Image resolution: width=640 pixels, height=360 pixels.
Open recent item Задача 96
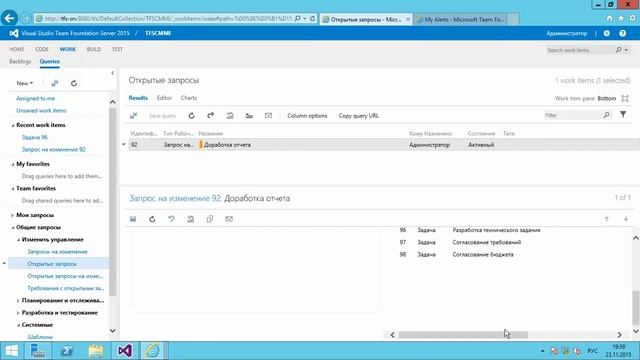coord(35,138)
